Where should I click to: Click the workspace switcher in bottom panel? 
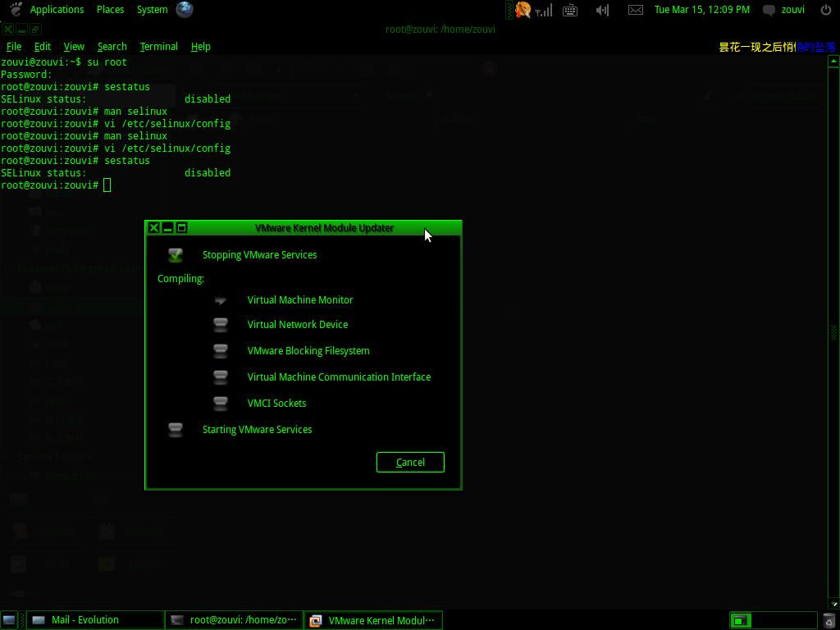773,620
